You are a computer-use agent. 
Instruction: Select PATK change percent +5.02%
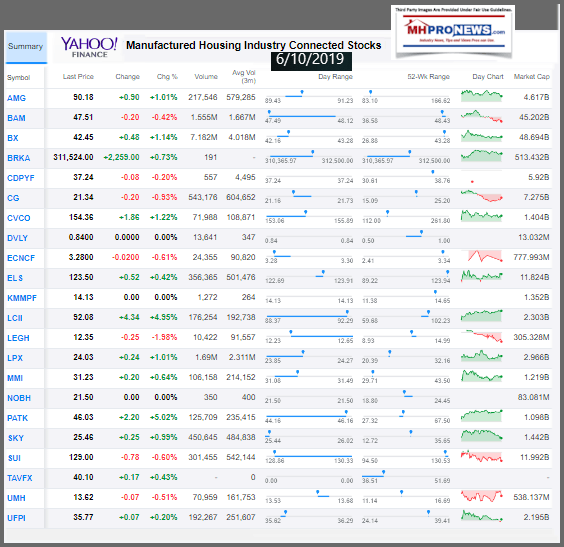click(164, 417)
